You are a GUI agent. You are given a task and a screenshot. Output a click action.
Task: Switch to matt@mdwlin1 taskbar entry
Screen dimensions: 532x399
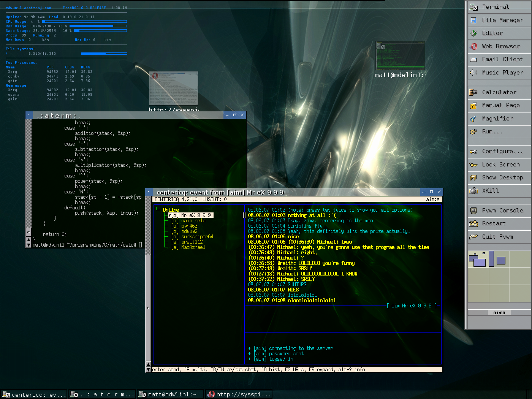pyautogui.click(x=170, y=394)
